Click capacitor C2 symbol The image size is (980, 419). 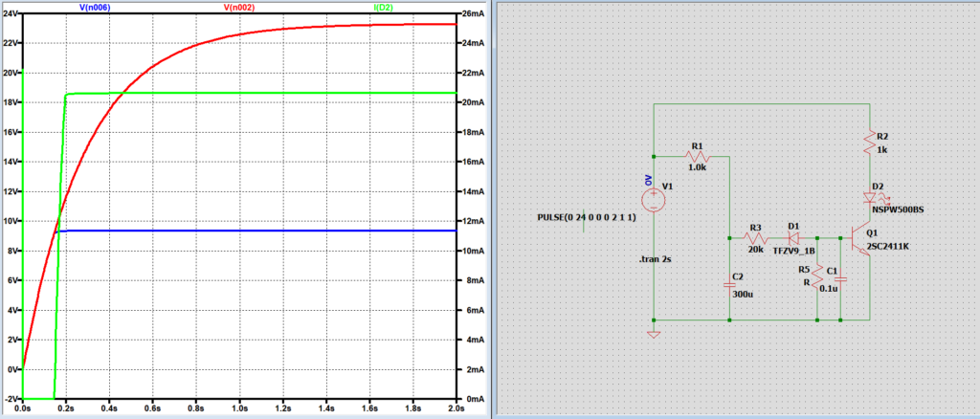(x=730, y=285)
